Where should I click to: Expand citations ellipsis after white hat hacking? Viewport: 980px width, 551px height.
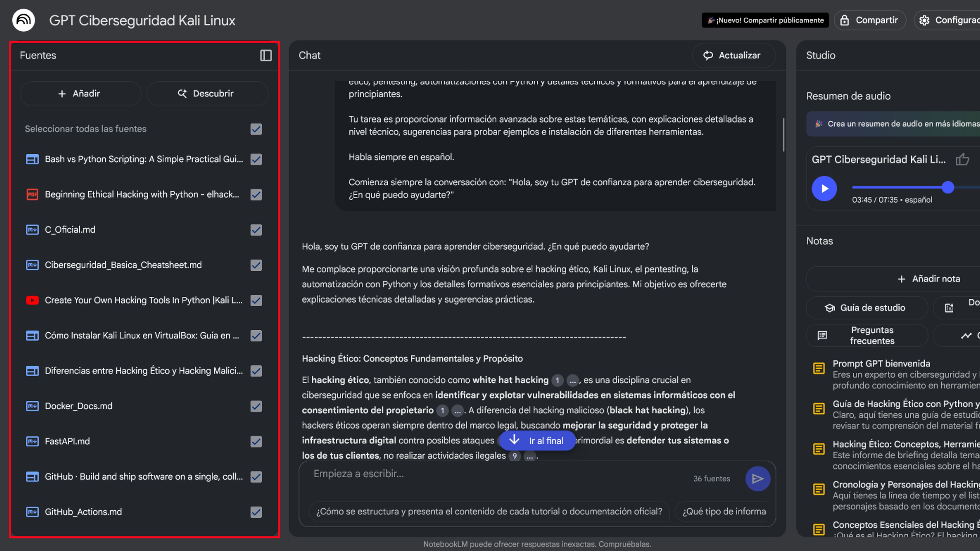pyautogui.click(x=572, y=380)
